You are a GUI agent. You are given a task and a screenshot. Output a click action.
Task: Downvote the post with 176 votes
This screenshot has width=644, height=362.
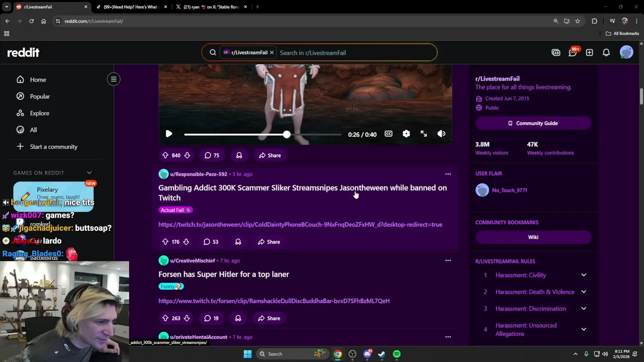(186, 242)
